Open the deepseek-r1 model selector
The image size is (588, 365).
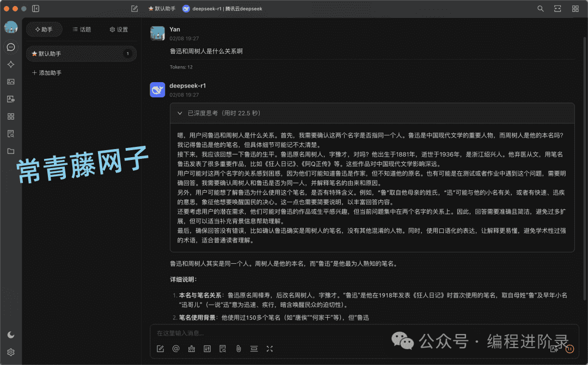pos(222,9)
